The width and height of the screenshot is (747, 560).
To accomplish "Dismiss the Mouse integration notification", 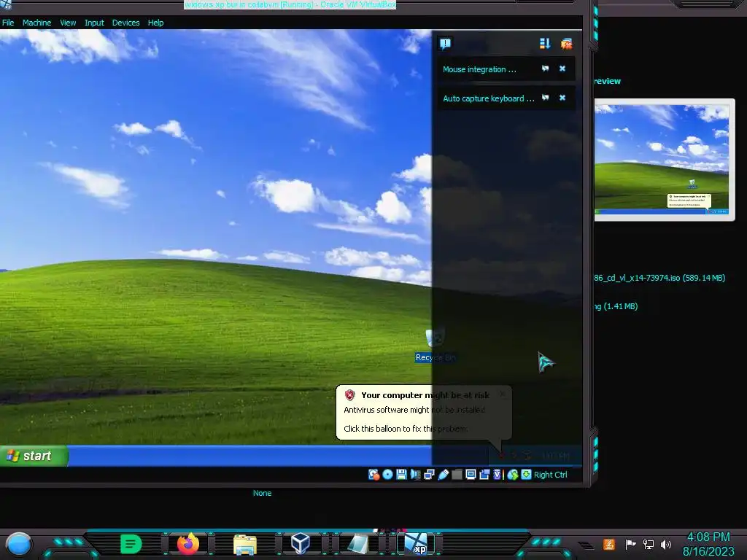I will [x=562, y=69].
